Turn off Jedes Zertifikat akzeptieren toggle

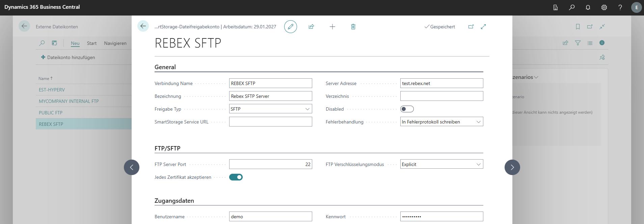[x=236, y=177]
